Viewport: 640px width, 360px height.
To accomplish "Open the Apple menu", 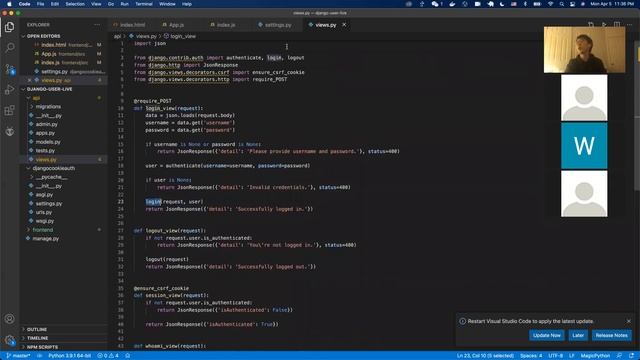I will 9,4.
